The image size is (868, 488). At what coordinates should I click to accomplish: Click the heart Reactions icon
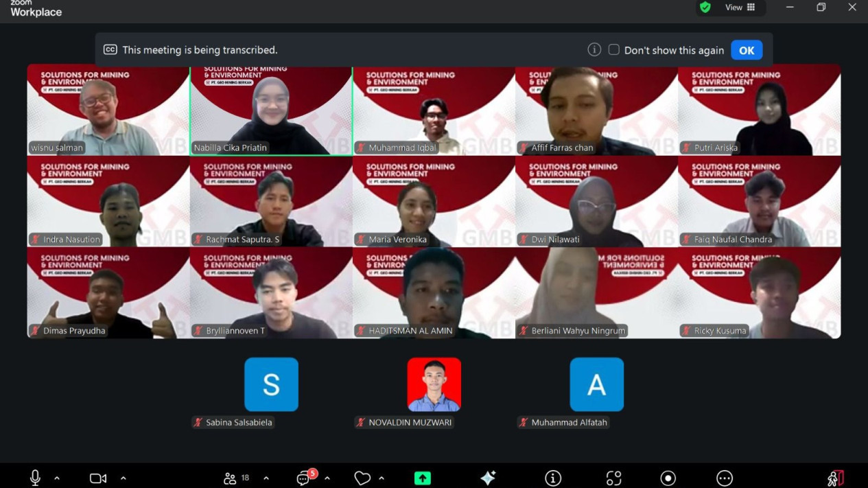click(x=362, y=478)
